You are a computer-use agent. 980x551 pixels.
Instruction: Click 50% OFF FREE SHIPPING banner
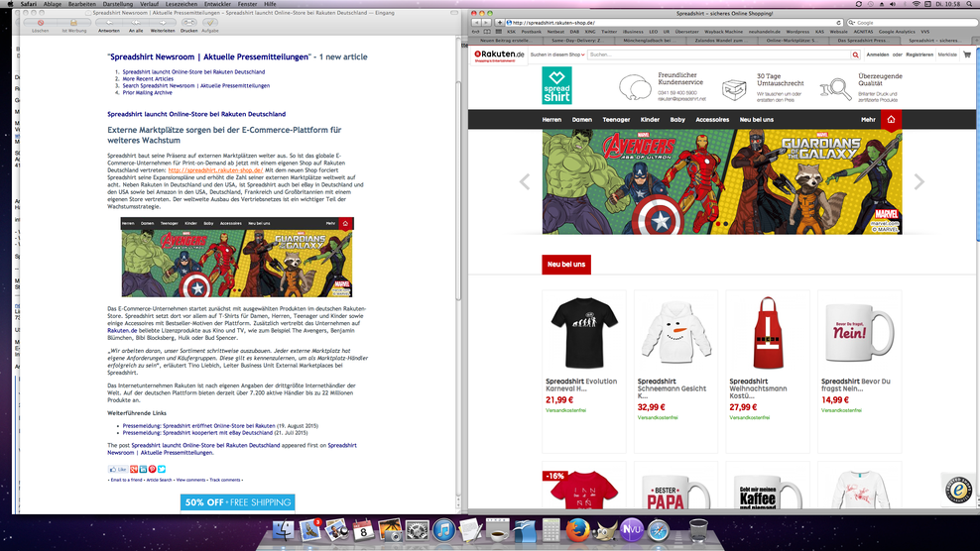click(x=237, y=502)
